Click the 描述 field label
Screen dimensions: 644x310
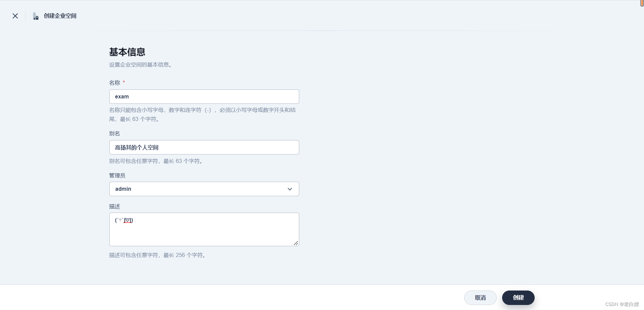pos(114,206)
